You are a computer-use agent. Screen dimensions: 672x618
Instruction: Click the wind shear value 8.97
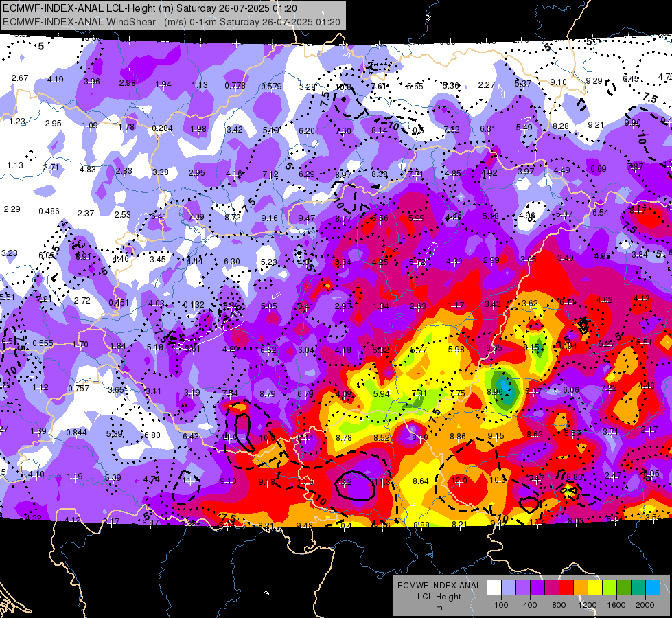click(x=343, y=174)
